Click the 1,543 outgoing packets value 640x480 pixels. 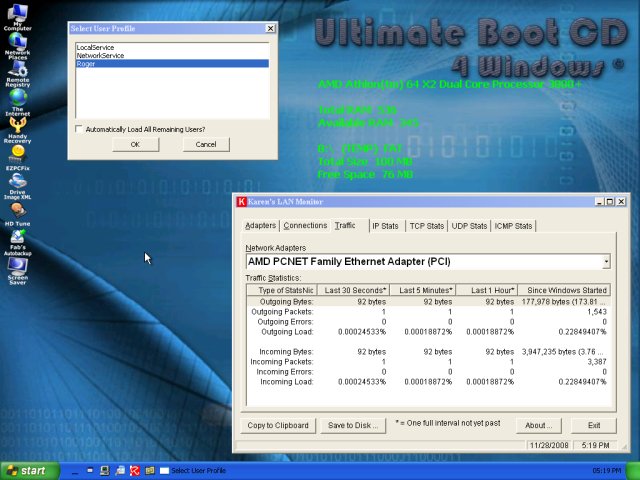click(597, 312)
